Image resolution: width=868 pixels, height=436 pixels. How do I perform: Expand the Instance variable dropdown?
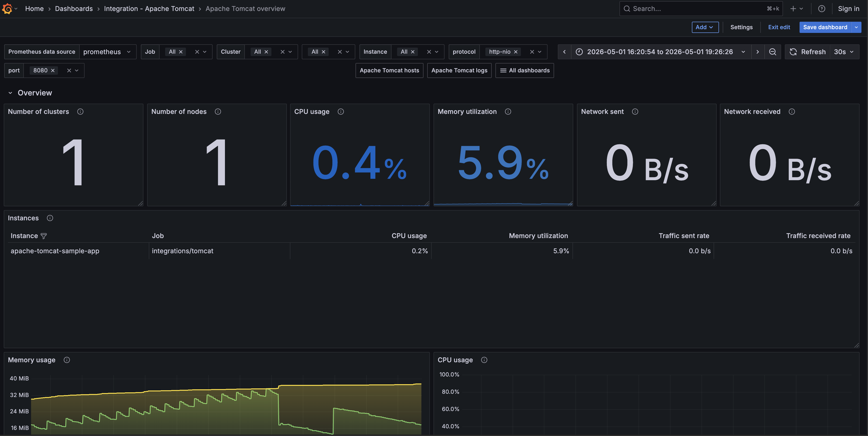(436, 52)
